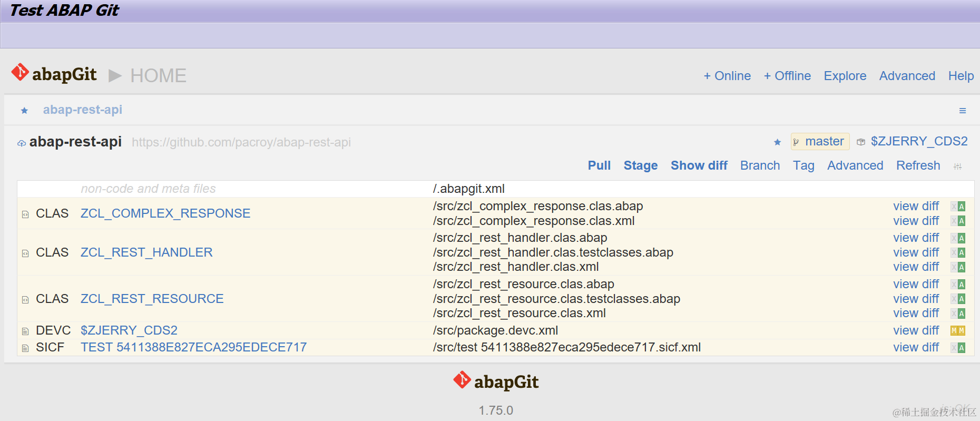Screen dimensions: 980x421
Task: Click the branch icon in the master label
Action: coord(796,142)
